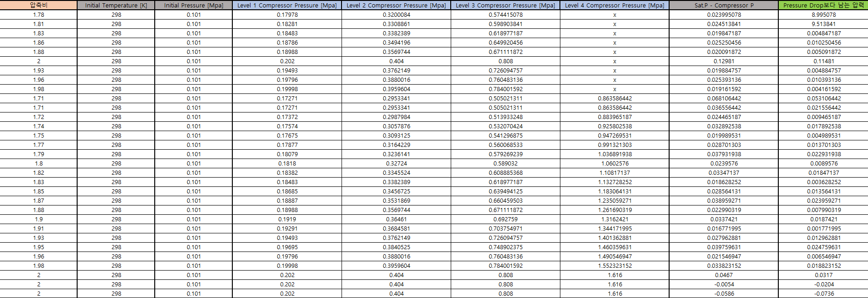The image size is (868, 298).
Task: Click the Initial Temperature [K] header cell
Action: (116, 5)
